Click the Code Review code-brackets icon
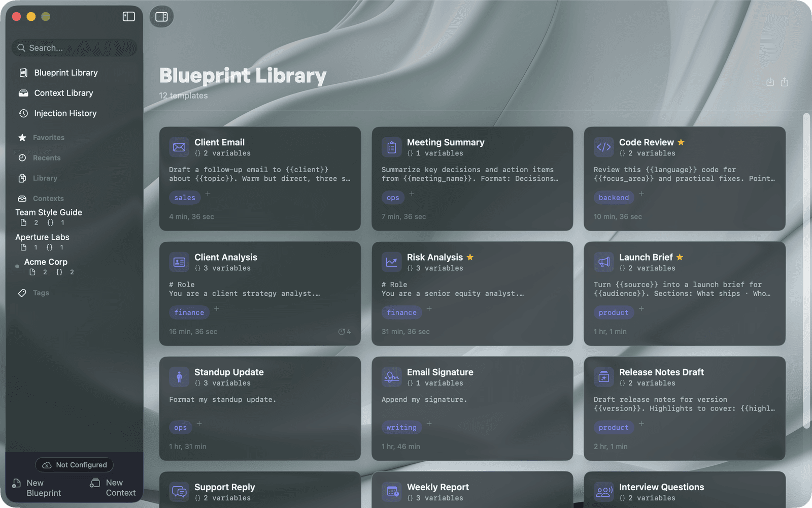 [x=604, y=147]
